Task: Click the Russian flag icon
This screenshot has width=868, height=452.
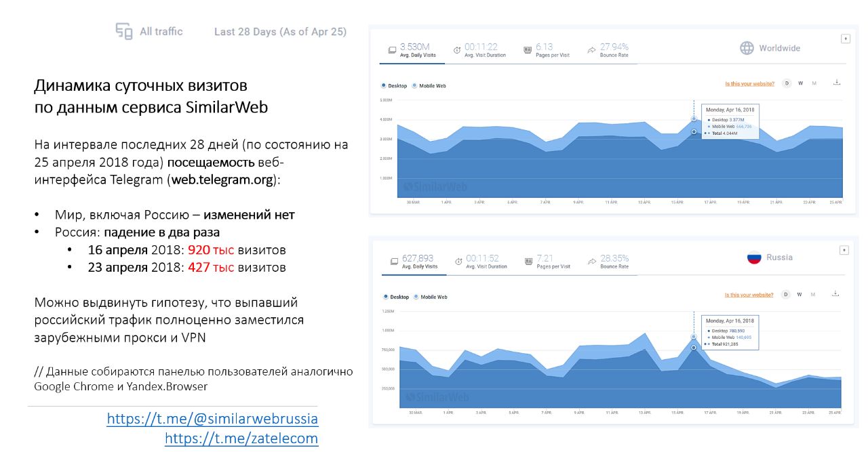Action: 753,258
